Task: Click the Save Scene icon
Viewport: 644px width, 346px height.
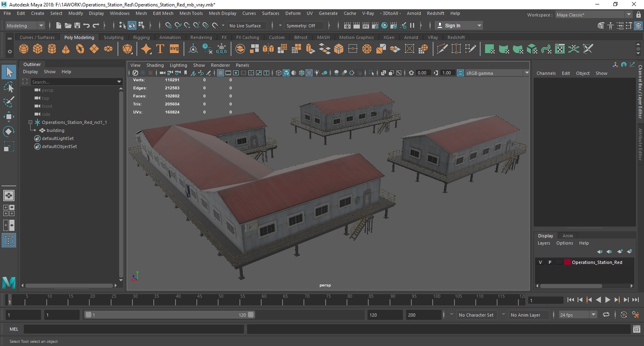Action: point(77,25)
